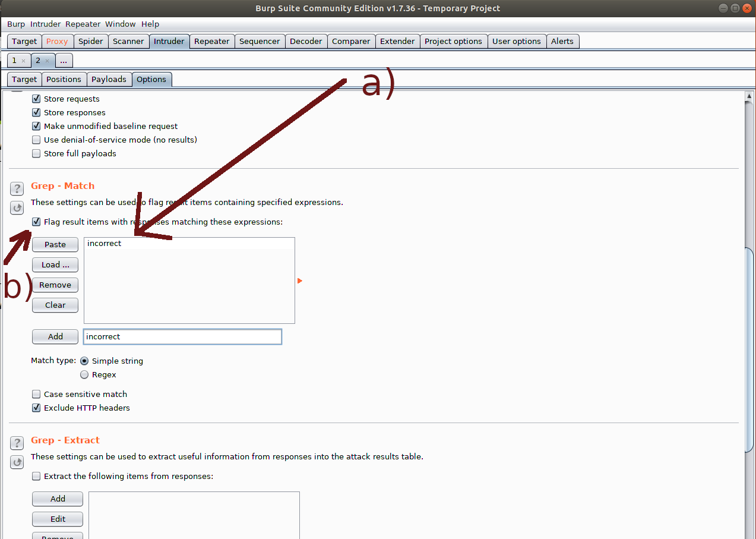Viewport: 756px width, 539px height.
Task: Open help for the Grep - Match section
Action: (x=17, y=189)
